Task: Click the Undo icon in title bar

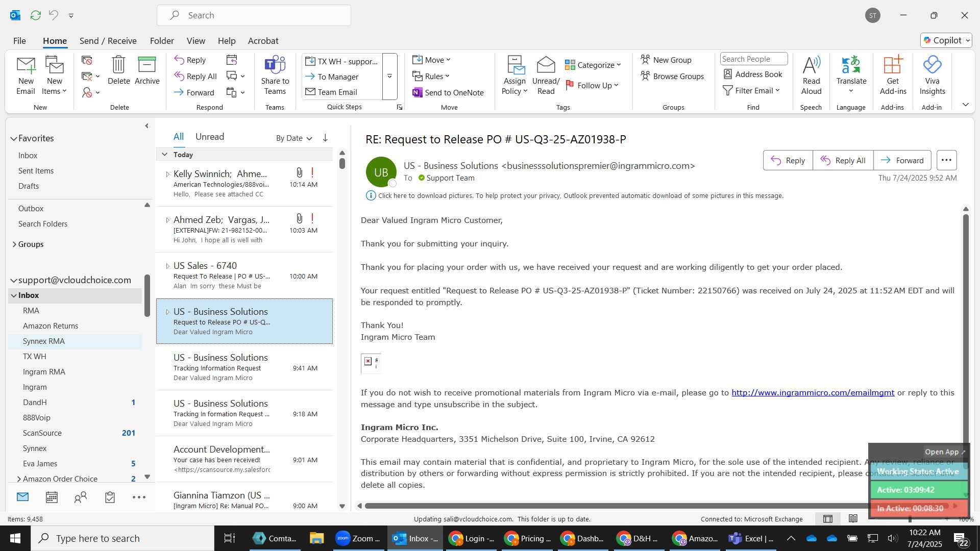Action: coord(53,15)
